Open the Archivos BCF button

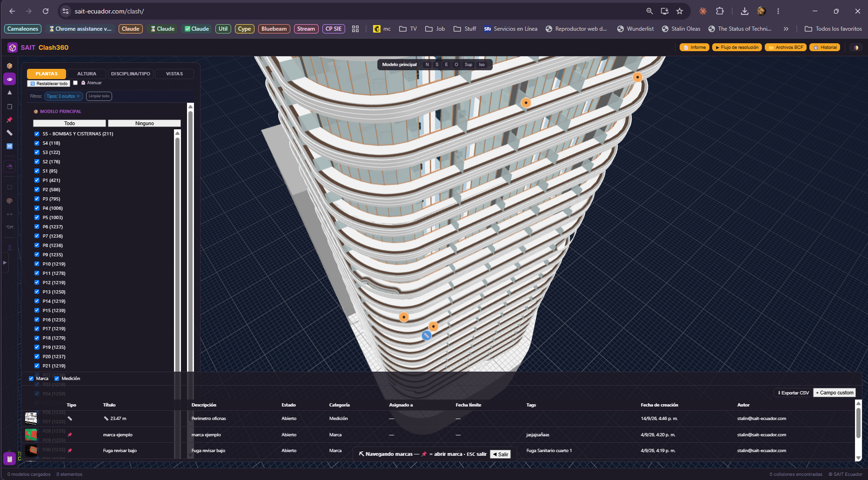(785, 47)
